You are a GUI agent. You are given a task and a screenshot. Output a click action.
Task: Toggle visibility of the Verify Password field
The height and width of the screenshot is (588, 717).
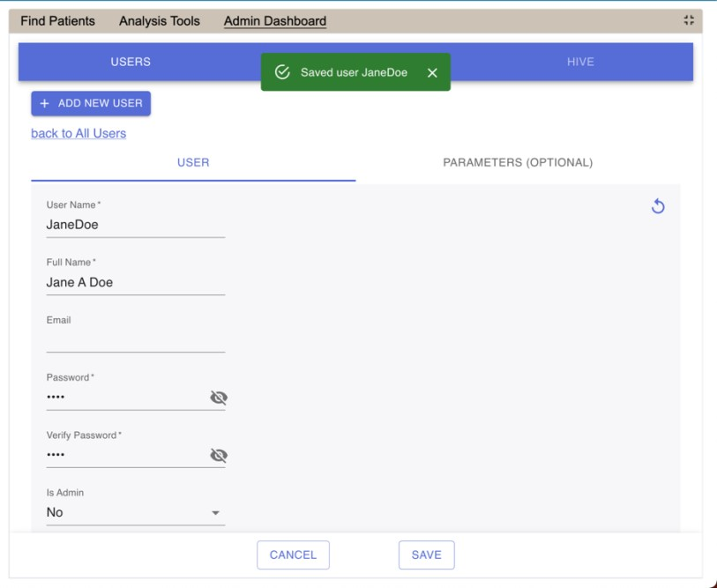pos(218,455)
